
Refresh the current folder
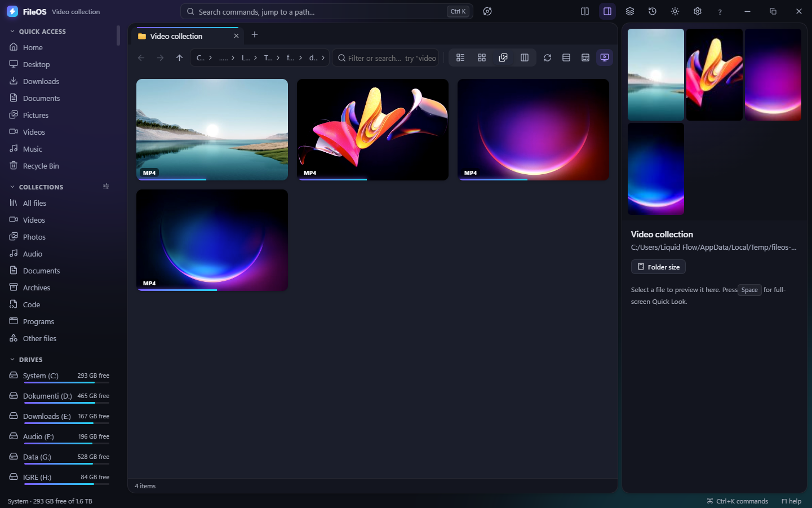(x=547, y=58)
